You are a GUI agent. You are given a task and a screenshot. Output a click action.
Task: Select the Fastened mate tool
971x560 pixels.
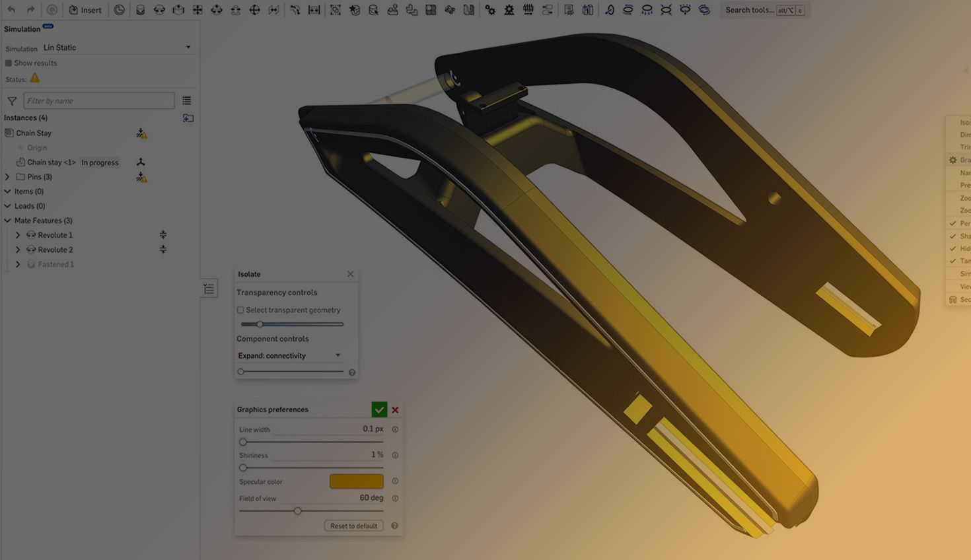(140, 10)
